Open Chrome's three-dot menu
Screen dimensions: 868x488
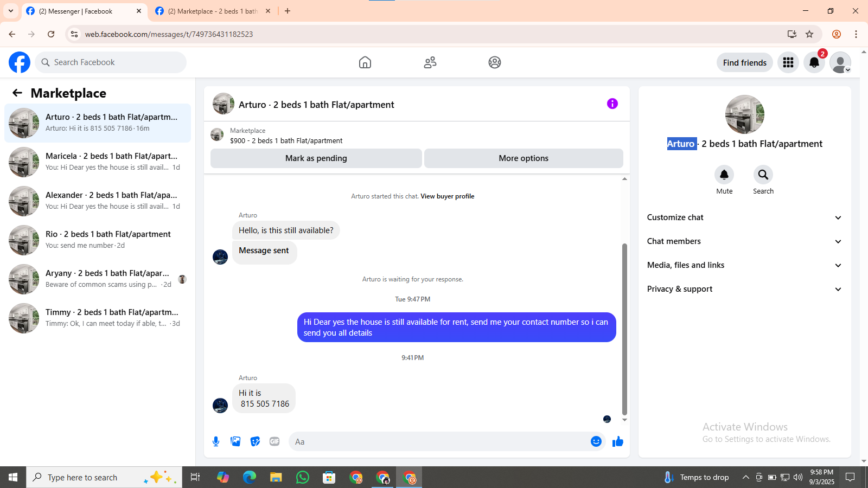click(x=856, y=34)
